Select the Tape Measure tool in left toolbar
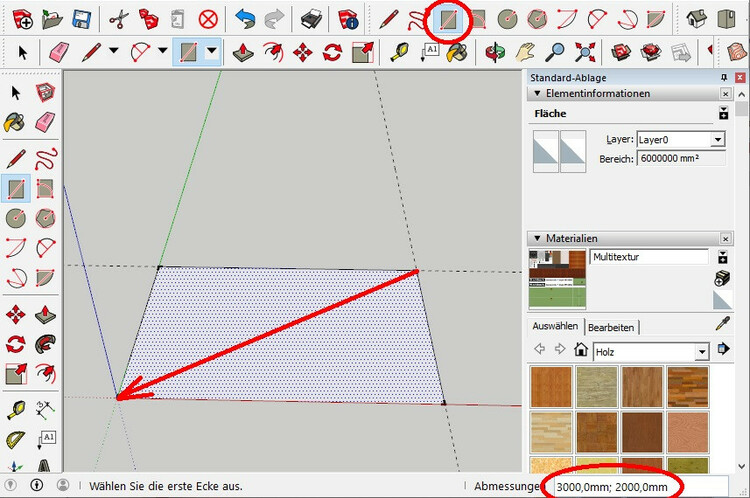Screen dimensions: 750x498 click(x=16, y=408)
